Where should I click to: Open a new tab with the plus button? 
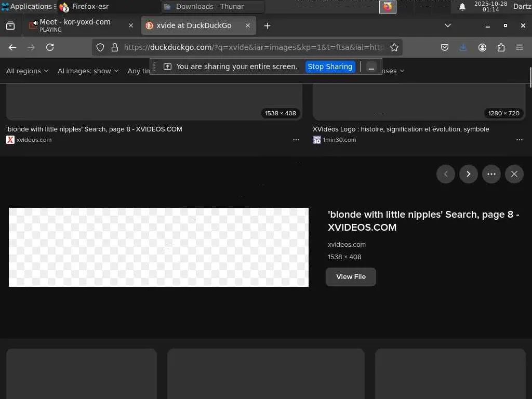(x=267, y=26)
